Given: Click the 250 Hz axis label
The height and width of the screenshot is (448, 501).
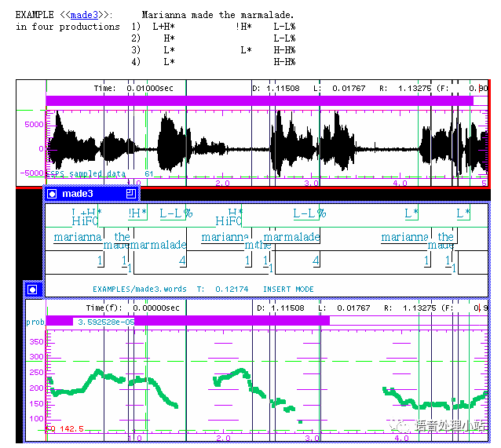Looking at the screenshot, I should (x=36, y=373).
